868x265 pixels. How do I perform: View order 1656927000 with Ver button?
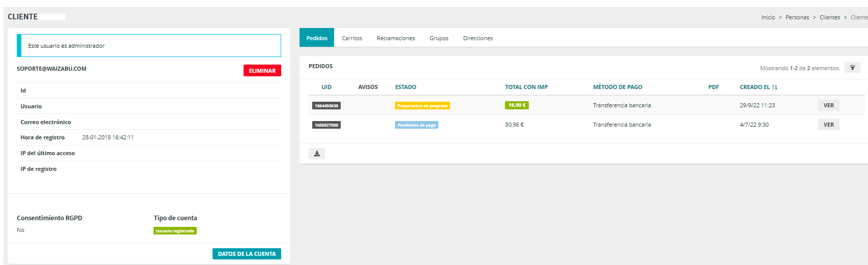828,125
